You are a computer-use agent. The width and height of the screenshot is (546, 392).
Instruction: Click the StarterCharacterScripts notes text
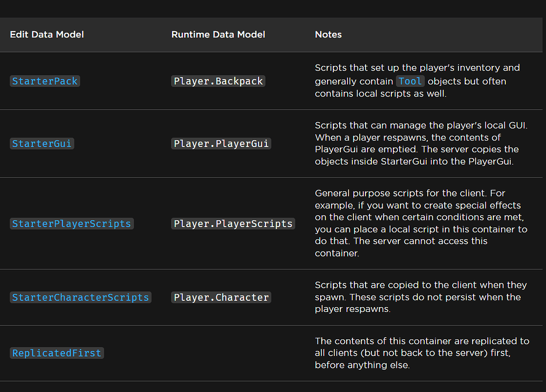coord(420,297)
